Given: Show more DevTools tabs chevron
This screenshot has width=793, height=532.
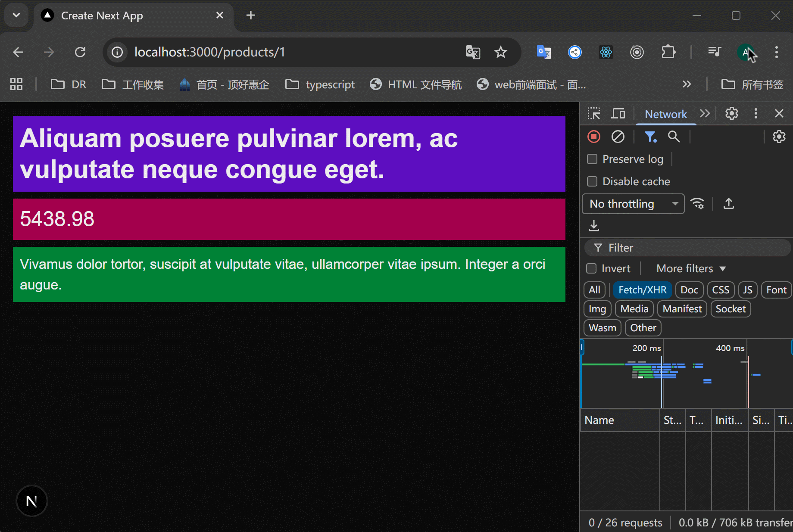Looking at the screenshot, I should tap(705, 114).
